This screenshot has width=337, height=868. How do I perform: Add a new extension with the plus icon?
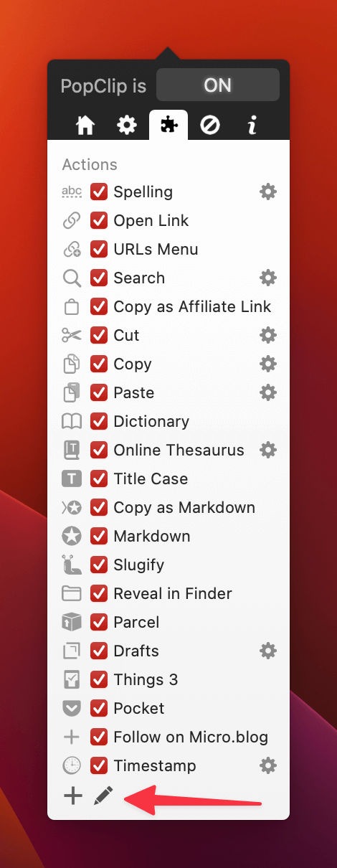(x=72, y=795)
